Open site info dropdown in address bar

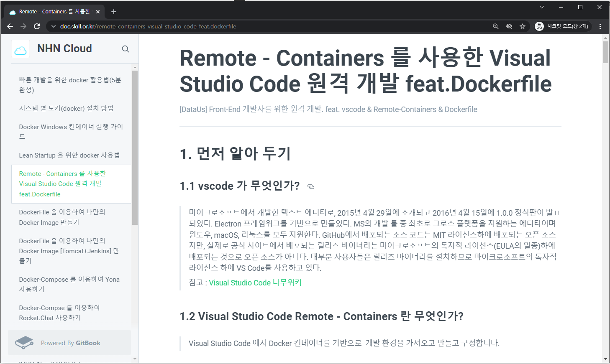(x=53, y=26)
